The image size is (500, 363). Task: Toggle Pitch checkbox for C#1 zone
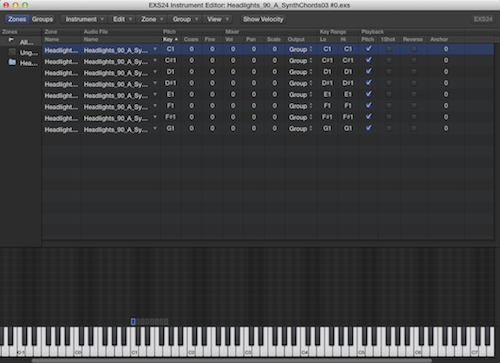tap(368, 60)
